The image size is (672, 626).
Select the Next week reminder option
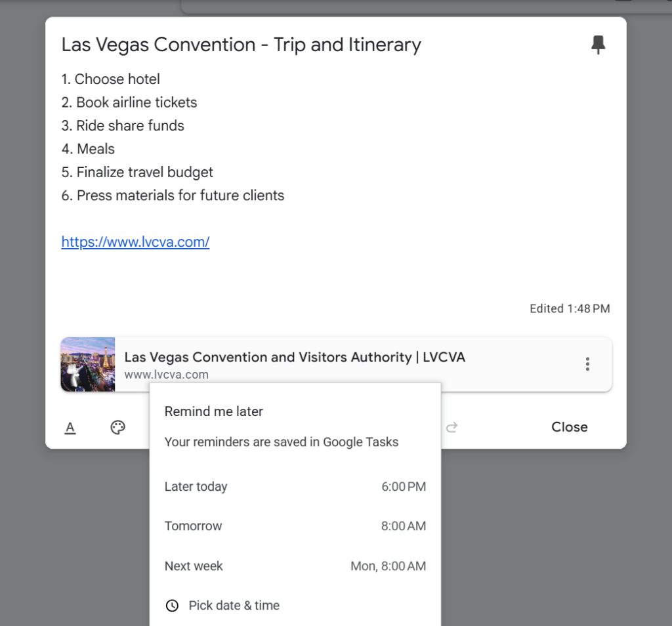295,566
